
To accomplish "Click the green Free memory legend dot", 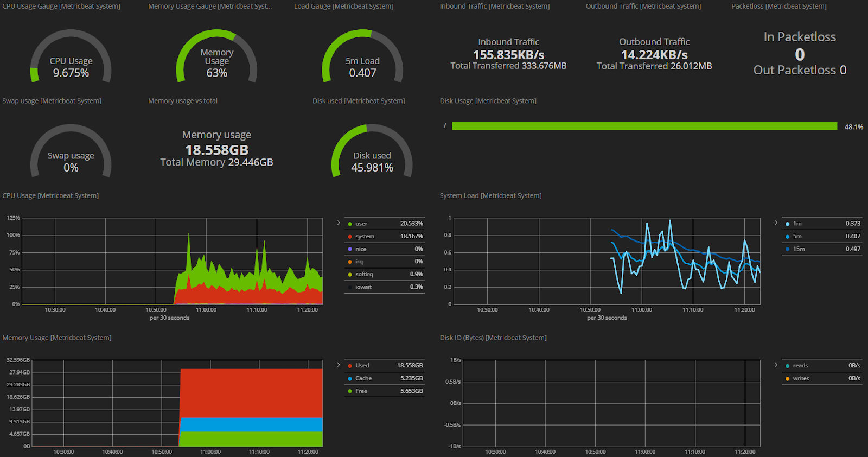I will click(x=350, y=391).
